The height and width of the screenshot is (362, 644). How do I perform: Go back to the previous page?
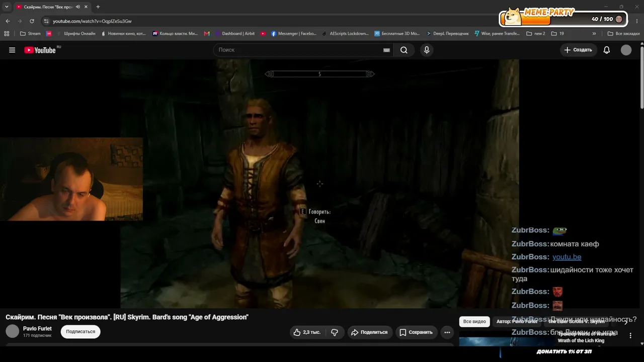coord(8,21)
